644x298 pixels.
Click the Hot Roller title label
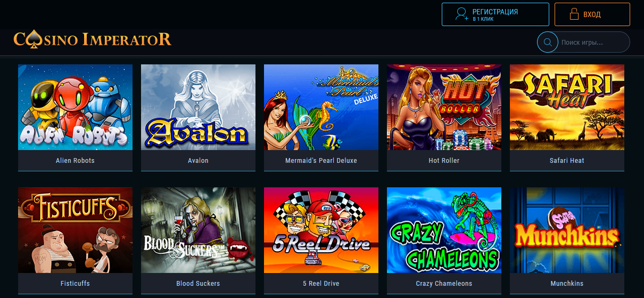(444, 161)
